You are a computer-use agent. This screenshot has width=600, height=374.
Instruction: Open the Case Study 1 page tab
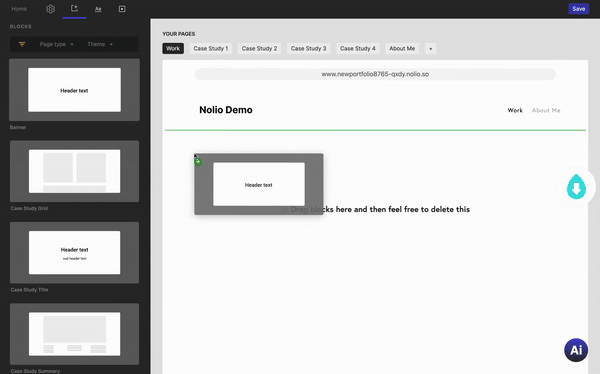tap(211, 49)
